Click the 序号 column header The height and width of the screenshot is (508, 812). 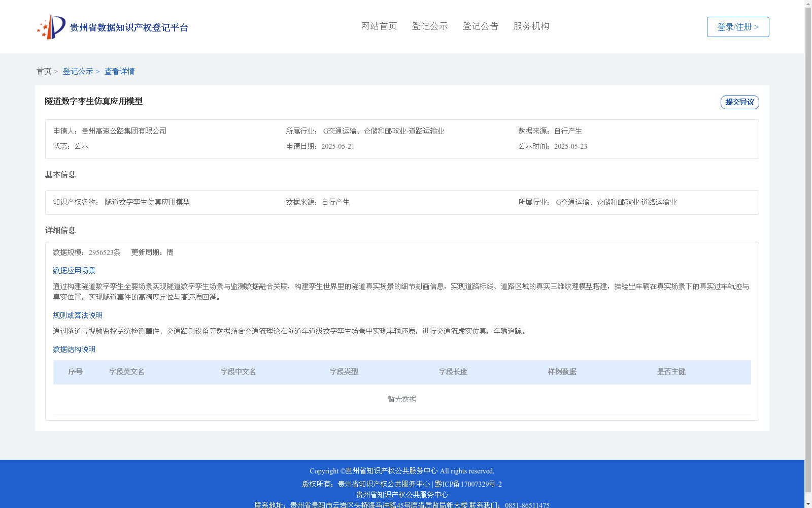pos(76,372)
